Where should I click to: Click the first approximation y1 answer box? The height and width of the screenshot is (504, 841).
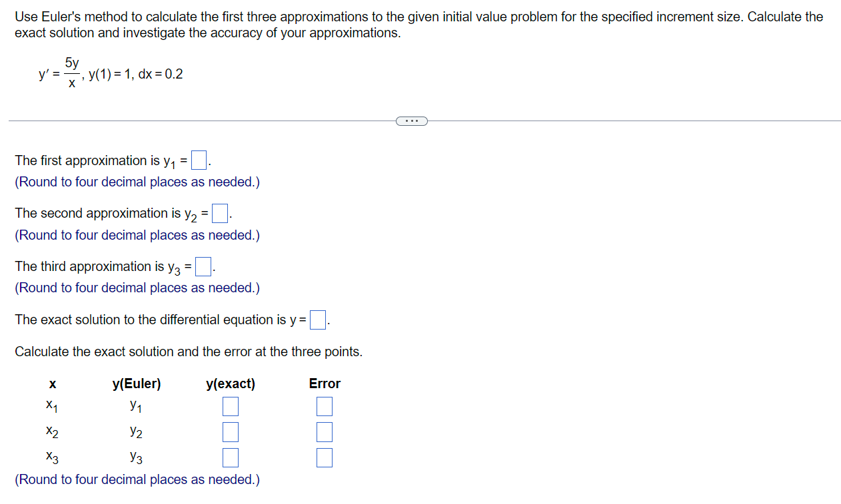click(x=198, y=159)
